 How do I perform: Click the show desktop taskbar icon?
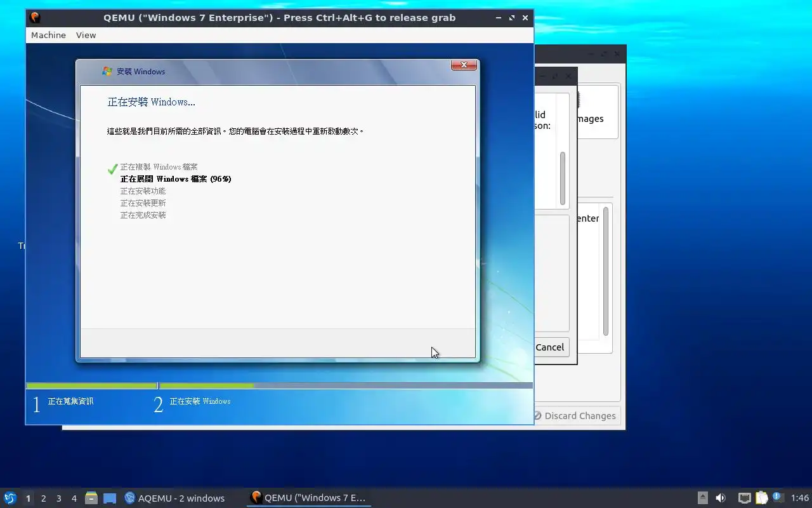pyautogui.click(x=110, y=498)
